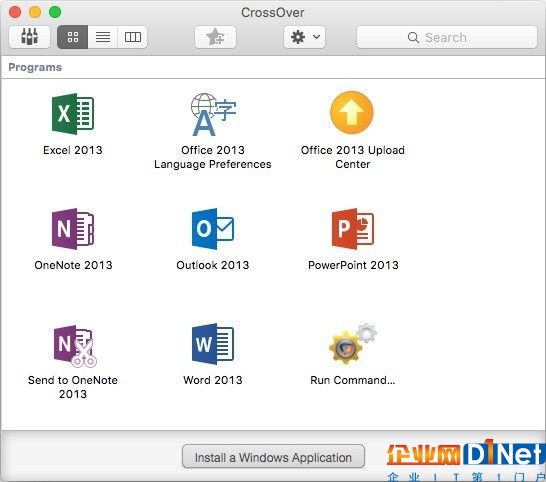Viewport: 546px width, 482px height.
Task: Click Install a Windows Application button
Action: (x=273, y=457)
